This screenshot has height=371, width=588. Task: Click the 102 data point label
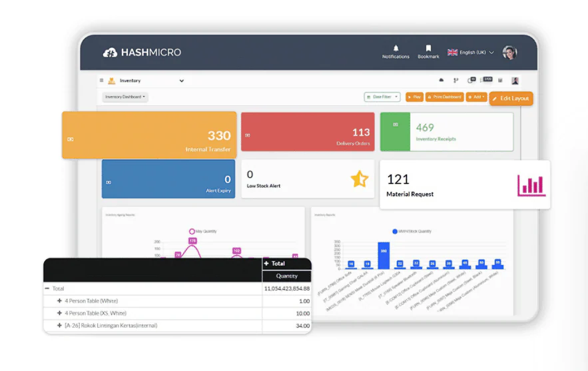pos(236,250)
